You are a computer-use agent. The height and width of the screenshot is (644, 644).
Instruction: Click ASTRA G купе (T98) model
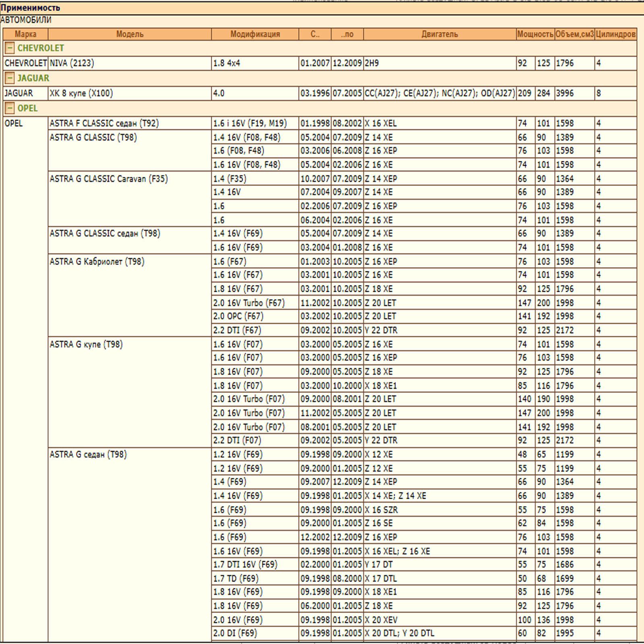click(86, 345)
